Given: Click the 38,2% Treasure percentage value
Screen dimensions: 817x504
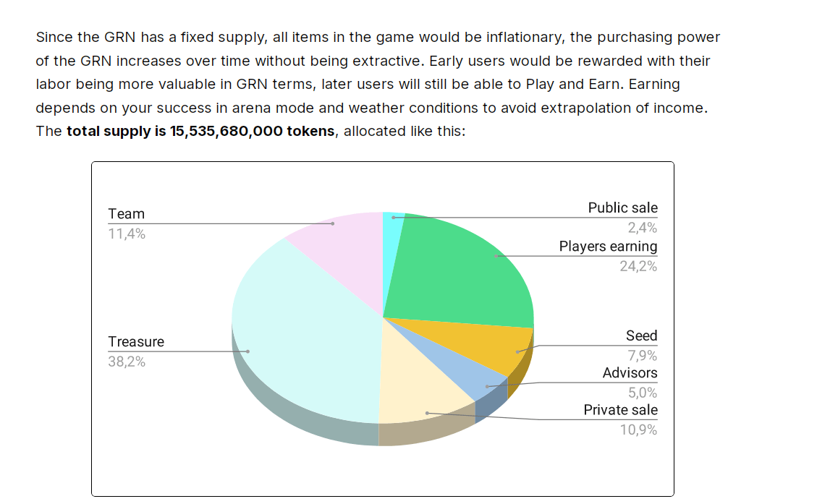Looking at the screenshot, I should (x=127, y=362).
